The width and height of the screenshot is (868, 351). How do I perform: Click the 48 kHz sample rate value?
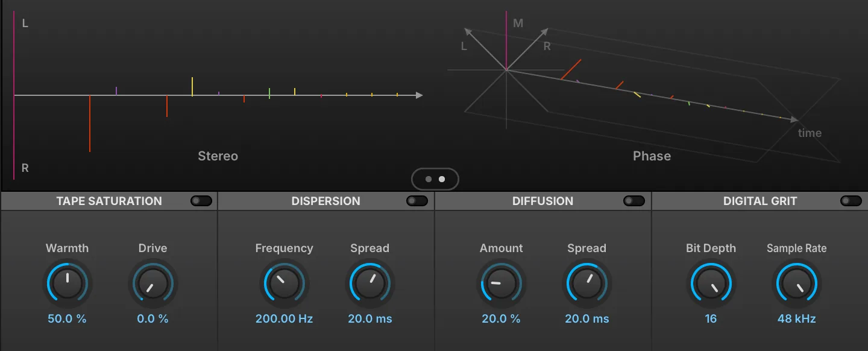796,318
